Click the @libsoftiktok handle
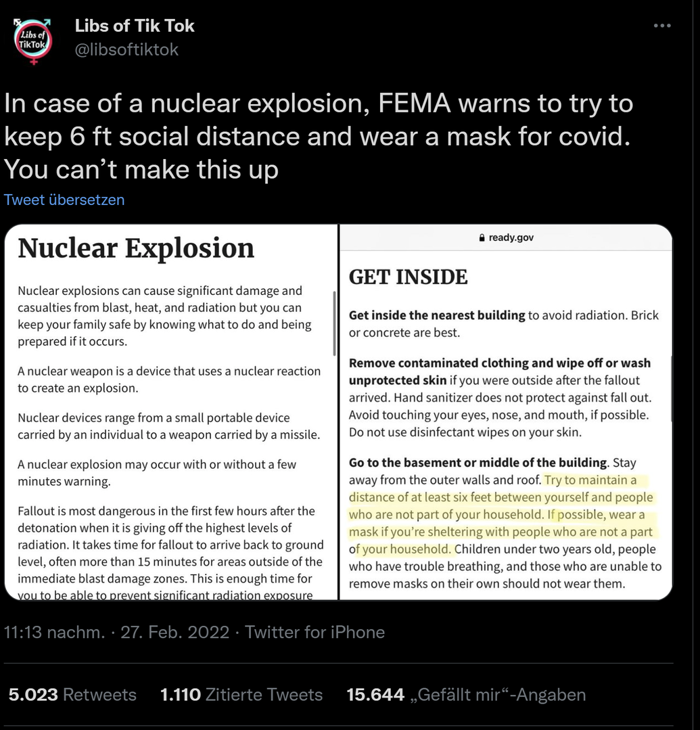Viewport: 700px width, 730px height. tap(126, 49)
